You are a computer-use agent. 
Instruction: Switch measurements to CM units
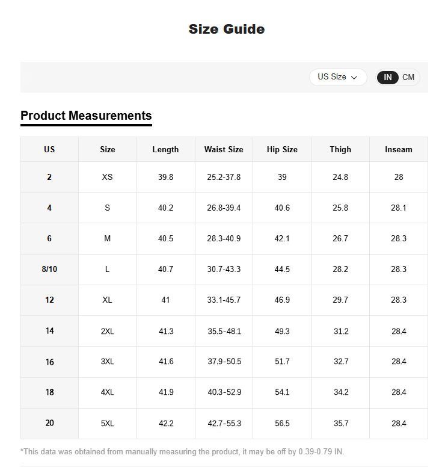[408, 77]
